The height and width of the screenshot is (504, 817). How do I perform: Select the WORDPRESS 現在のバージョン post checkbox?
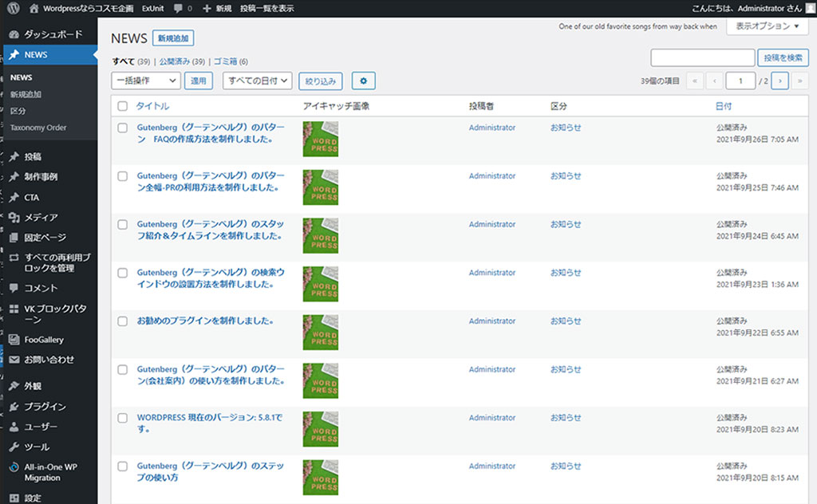[x=123, y=418]
